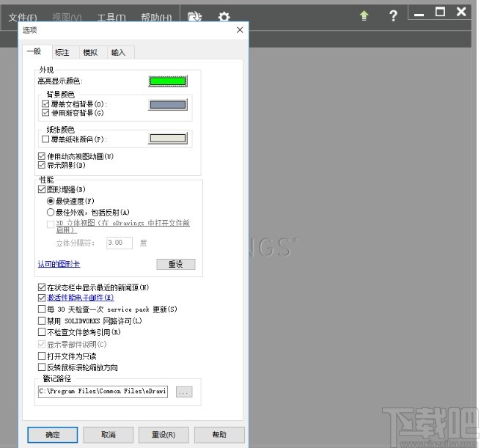Enable 打开文件为只读 checkbox
The height and width of the screenshot is (448, 481).
coord(42,356)
